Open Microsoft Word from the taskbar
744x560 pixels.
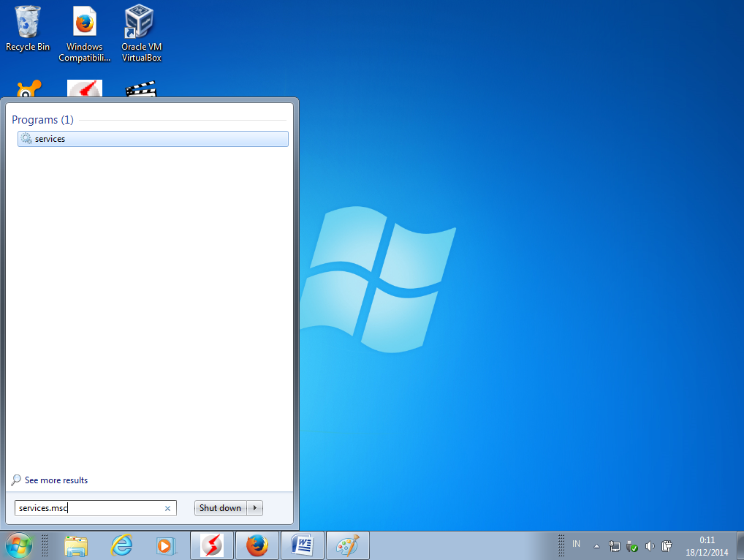tap(302, 545)
